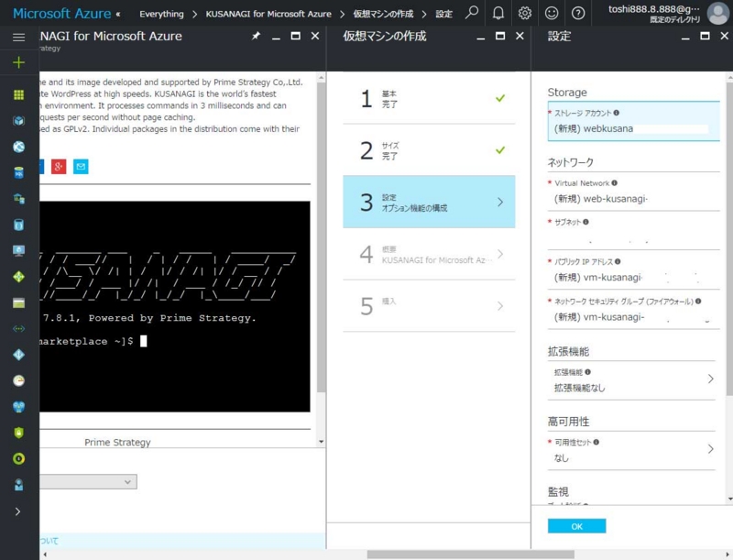
Task: Click Microsoft Azure logo text
Action: pyautogui.click(x=61, y=13)
